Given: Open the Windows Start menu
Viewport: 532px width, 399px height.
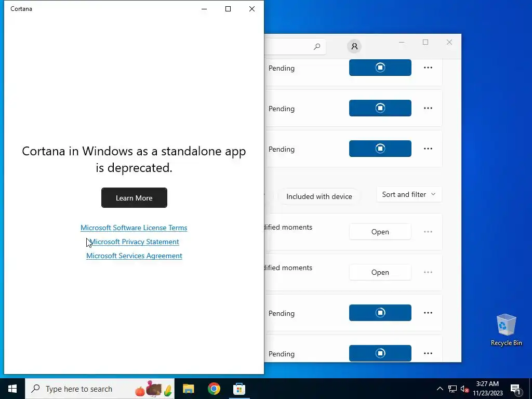Looking at the screenshot, I should click(x=12, y=389).
